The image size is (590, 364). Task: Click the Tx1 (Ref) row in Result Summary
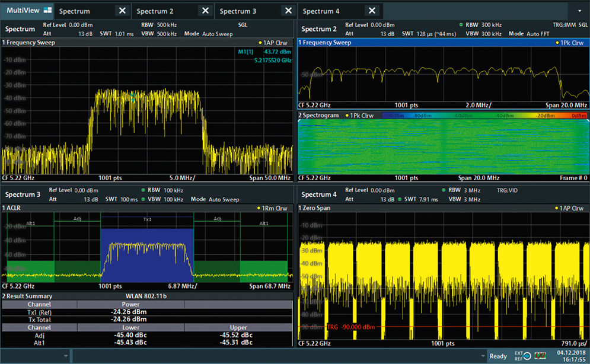pos(39,312)
